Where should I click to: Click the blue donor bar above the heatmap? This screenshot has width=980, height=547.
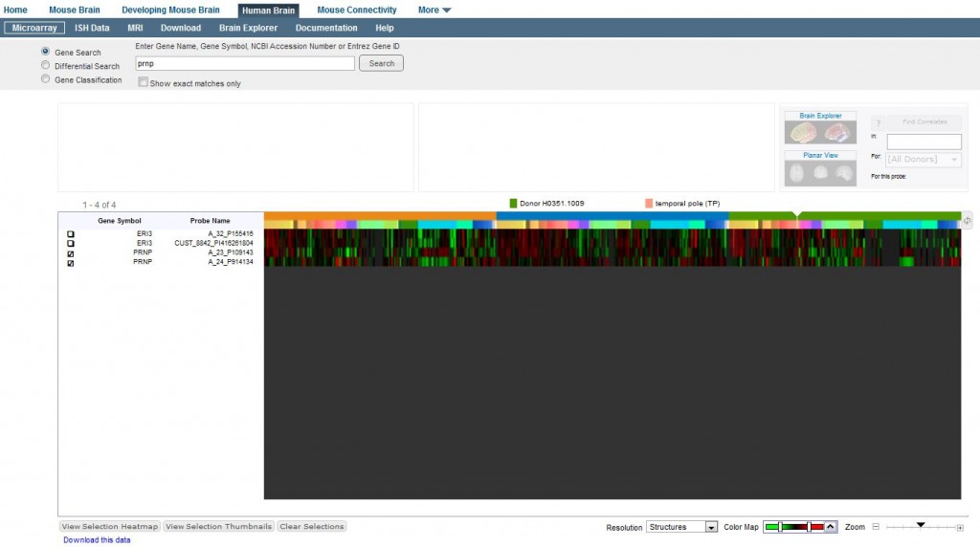pyautogui.click(x=612, y=216)
